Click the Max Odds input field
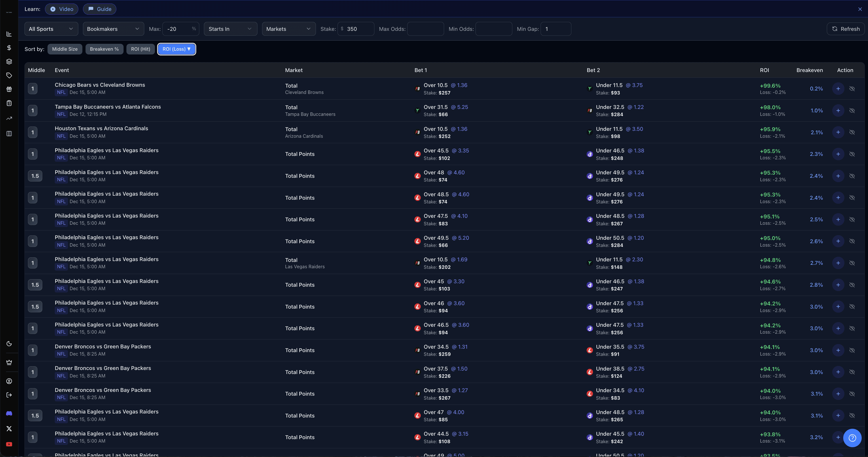The image size is (868, 457). click(425, 29)
